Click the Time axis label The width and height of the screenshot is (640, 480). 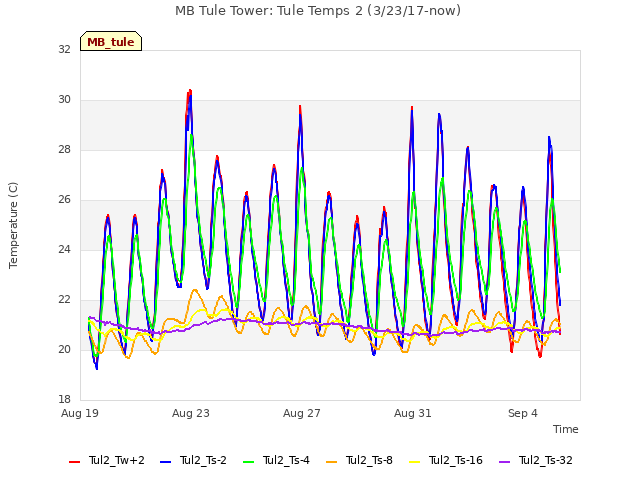(566, 429)
